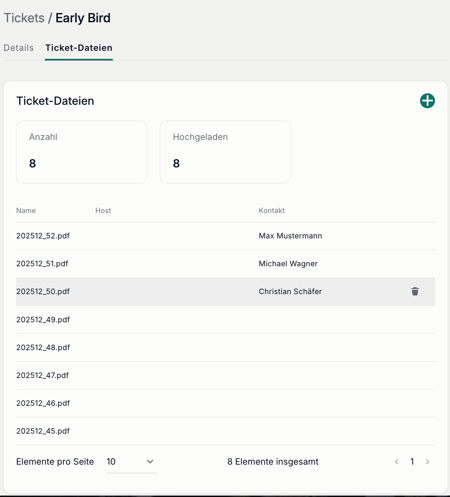
Task: Select file 202512_47.pdf
Action: coord(225,375)
